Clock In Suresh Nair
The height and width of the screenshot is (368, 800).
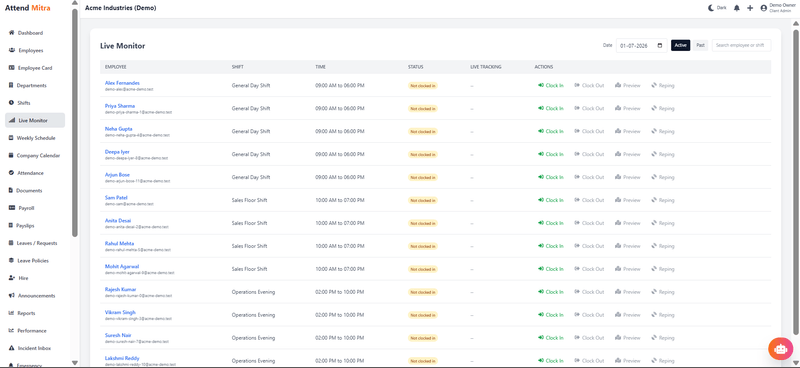(551, 338)
